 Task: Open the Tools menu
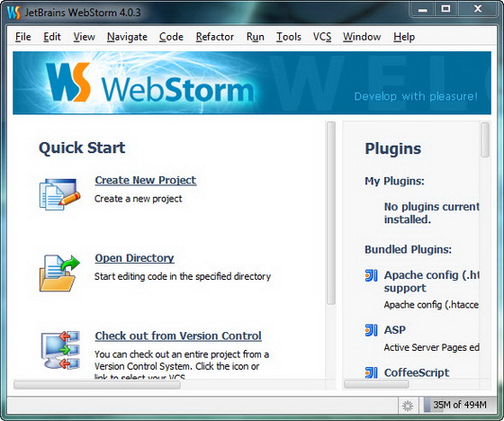point(289,37)
